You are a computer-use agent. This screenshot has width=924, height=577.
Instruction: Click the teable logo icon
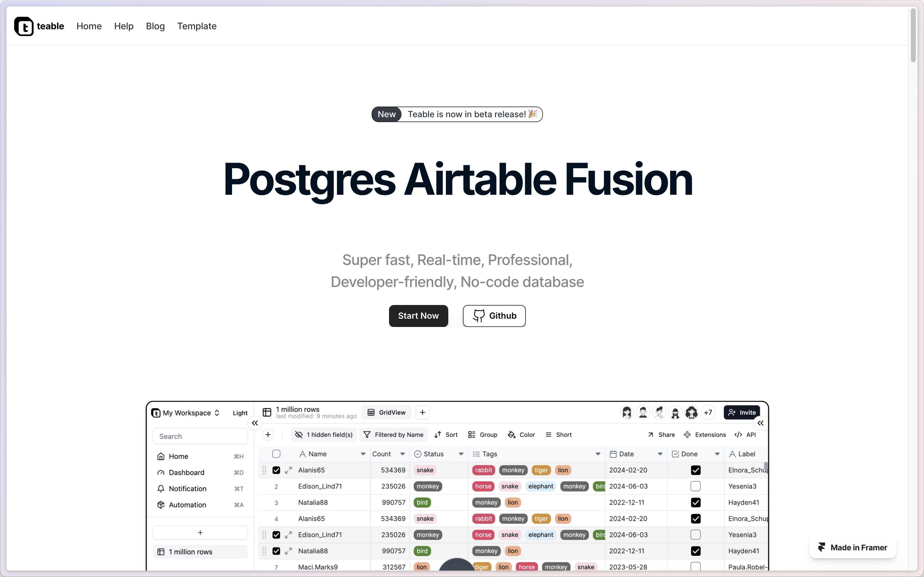24,26
